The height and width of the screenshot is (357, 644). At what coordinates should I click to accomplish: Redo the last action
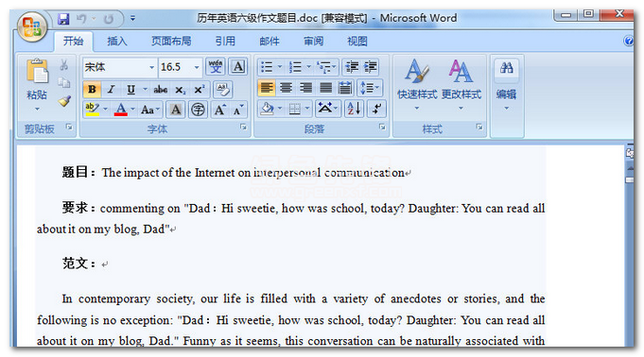[x=109, y=19]
